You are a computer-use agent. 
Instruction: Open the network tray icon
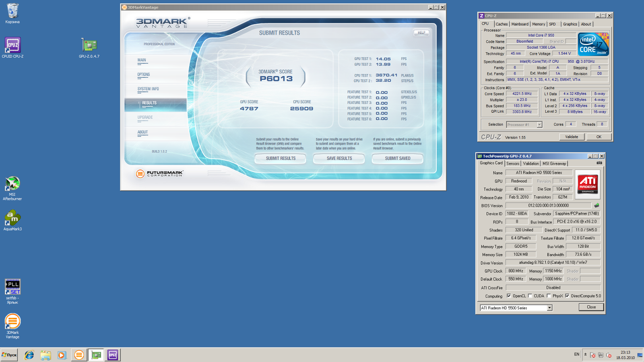point(601,355)
